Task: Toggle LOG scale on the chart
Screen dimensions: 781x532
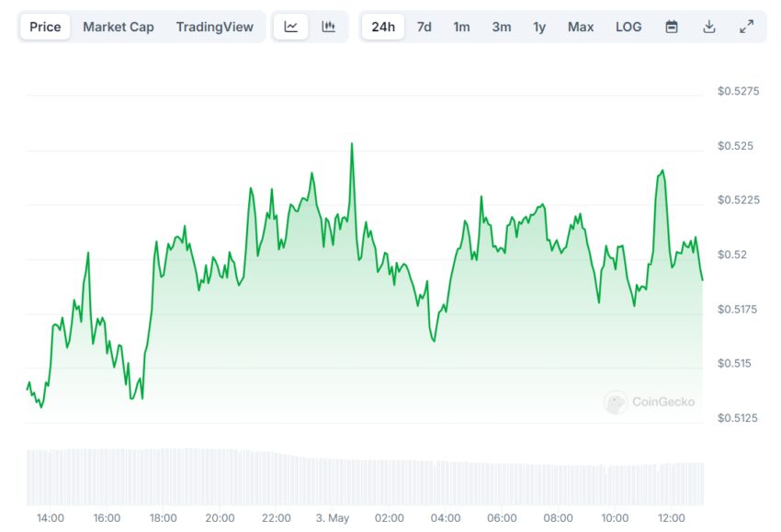Action: [x=628, y=27]
